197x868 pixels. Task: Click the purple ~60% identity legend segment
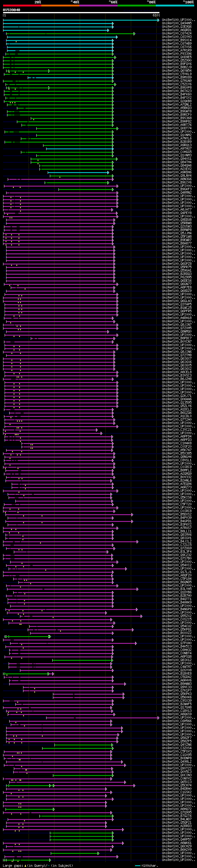pos(99,6)
